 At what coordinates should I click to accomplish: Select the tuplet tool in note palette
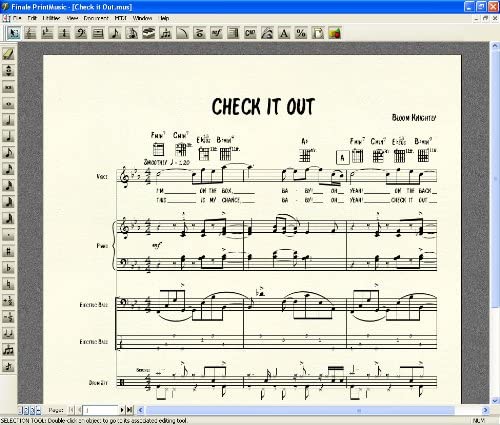pos(8,350)
